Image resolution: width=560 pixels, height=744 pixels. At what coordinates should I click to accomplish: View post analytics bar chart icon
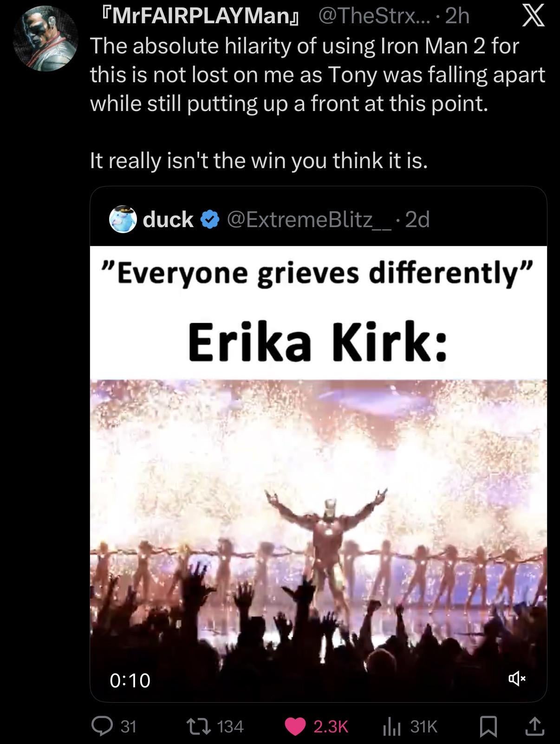[x=391, y=726]
